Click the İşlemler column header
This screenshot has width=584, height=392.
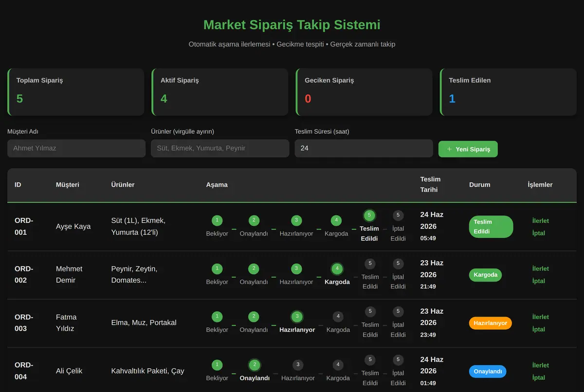(x=540, y=185)
